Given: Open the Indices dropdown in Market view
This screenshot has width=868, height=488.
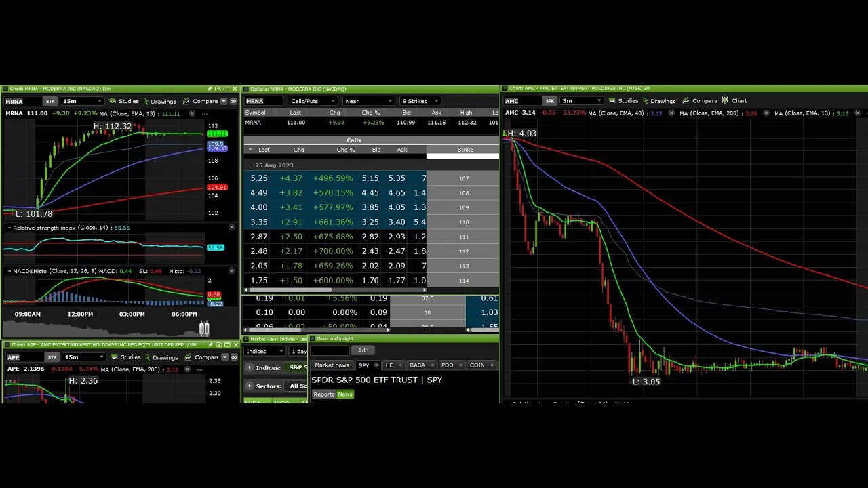Looking at the screenshot, I should point(265,351).
